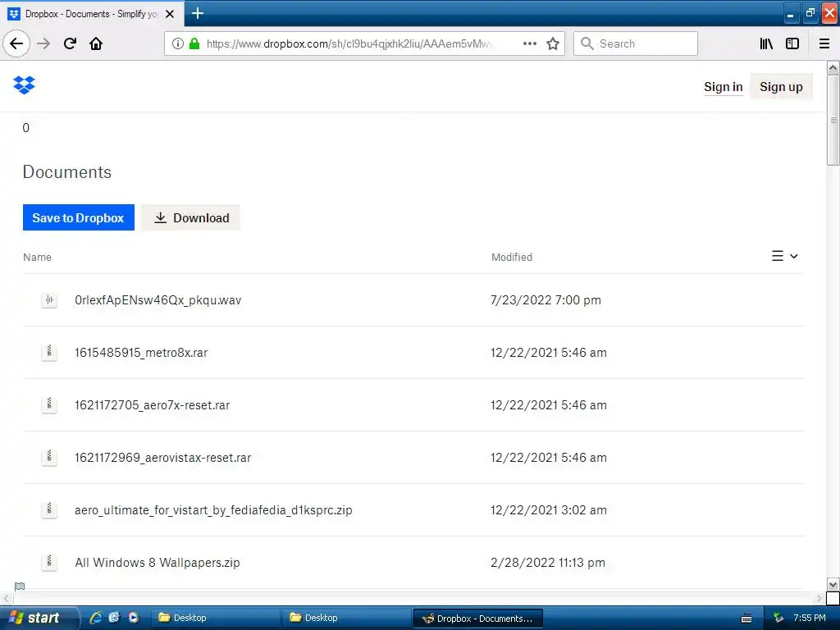840x630 pixels.
Task: Click Save to Dropbox button
Action: point(78,217)
